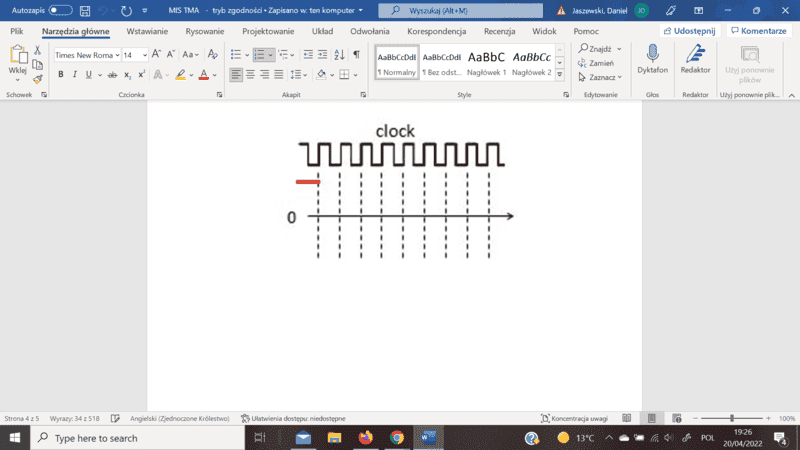The height and width of the screenshot is (450, 800).
Task: Toggle bold formatting
Action: pyautogui.click(x=61, y=75)
